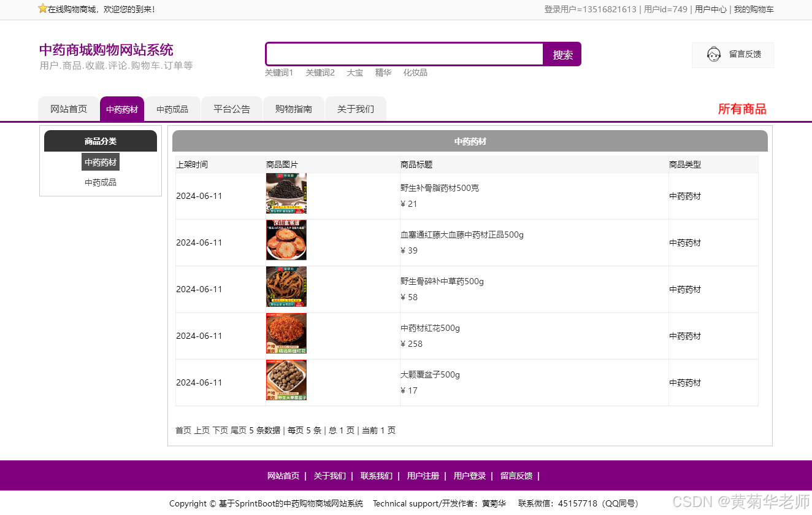Image resolution: width=812 pixels, height=515 pixels.
Task: Click the red 所有商品 link
Action: click(x=742, y=109)
